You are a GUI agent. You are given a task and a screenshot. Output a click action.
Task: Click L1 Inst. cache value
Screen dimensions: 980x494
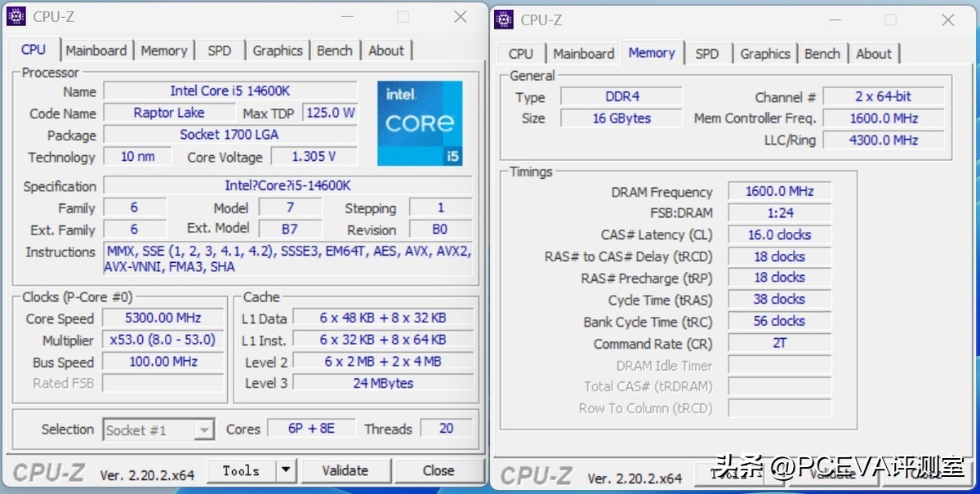[x=383, y=339]
